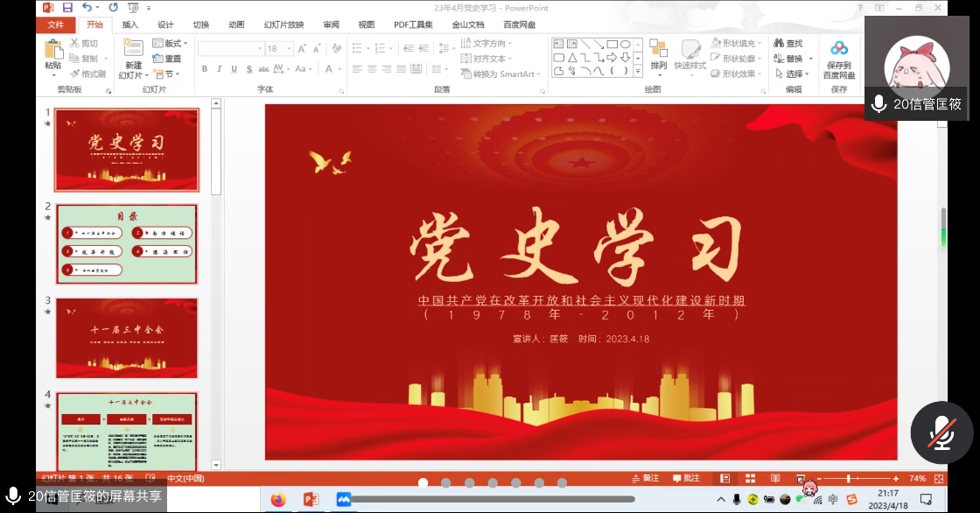Select slide 3 thumbnail 十一届三中全会

click(x=127, y=337)
